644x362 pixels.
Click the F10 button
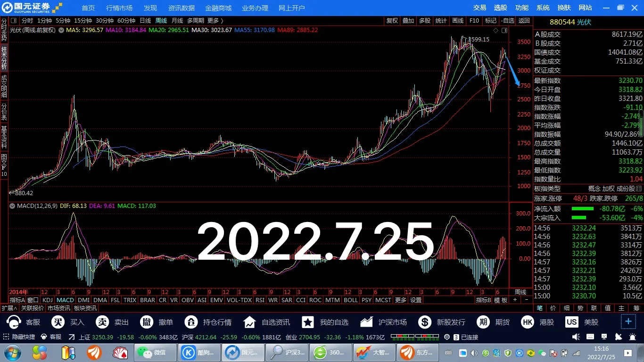(x=474, y=21)
